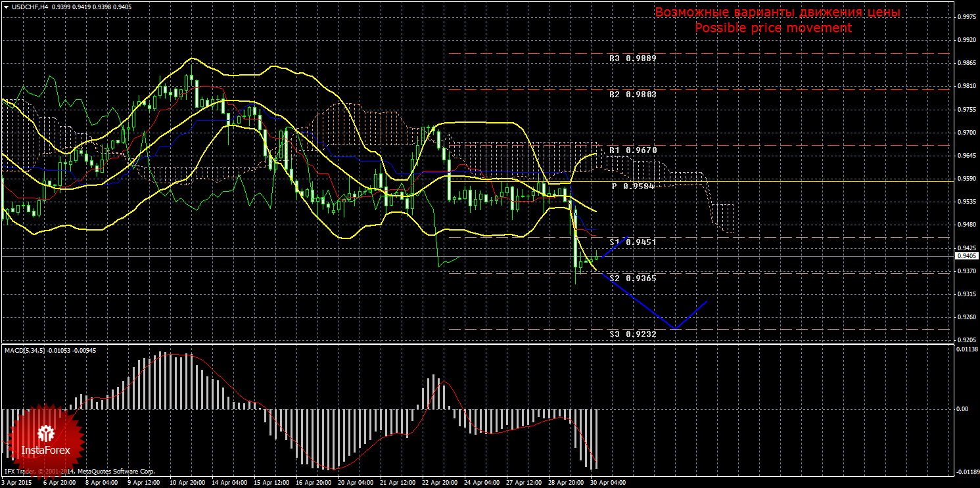
Task: Select the R3 0.9889 resistance label
Action: 632,58
